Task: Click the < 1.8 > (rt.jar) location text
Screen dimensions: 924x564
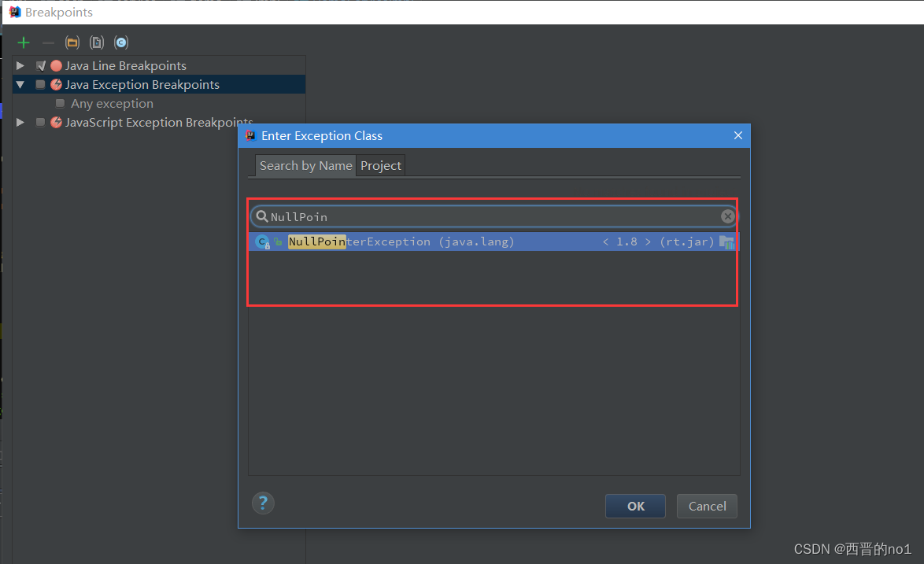Action: 658,242
